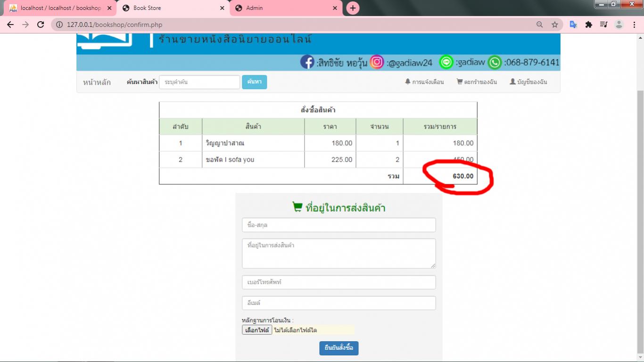The height and width of the screenshot is (362, 644).
Task: Click the ชื่อ-สกุล name input field
Action: pyautogui.click(x=339, y=225)
